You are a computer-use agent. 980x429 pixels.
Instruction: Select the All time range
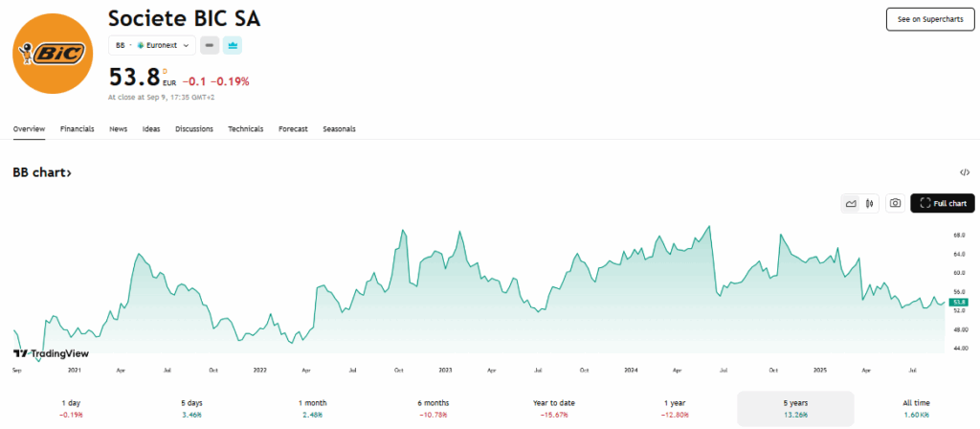coord(916,409)
